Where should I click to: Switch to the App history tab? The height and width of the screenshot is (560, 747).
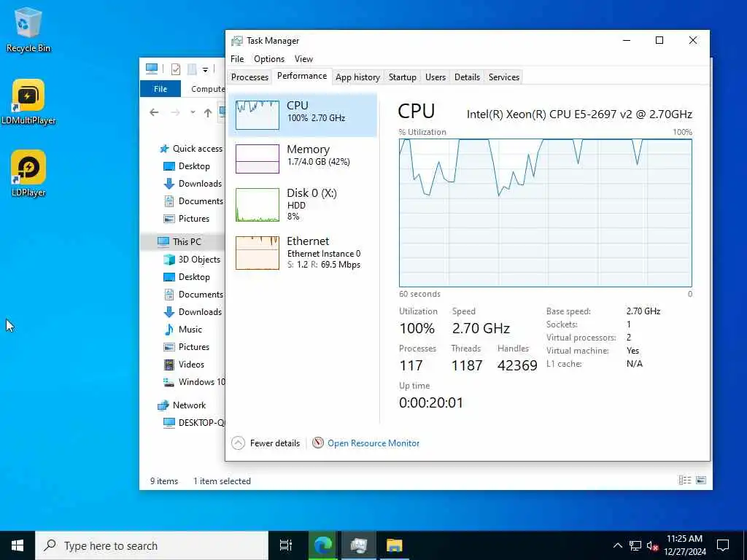(x=357, y=77)
